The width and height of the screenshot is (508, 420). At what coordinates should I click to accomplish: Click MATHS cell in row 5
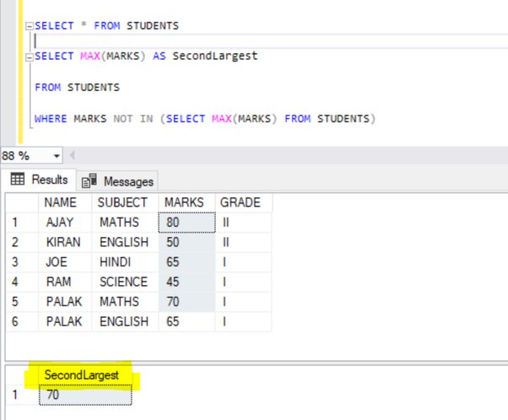coord(125,302)
